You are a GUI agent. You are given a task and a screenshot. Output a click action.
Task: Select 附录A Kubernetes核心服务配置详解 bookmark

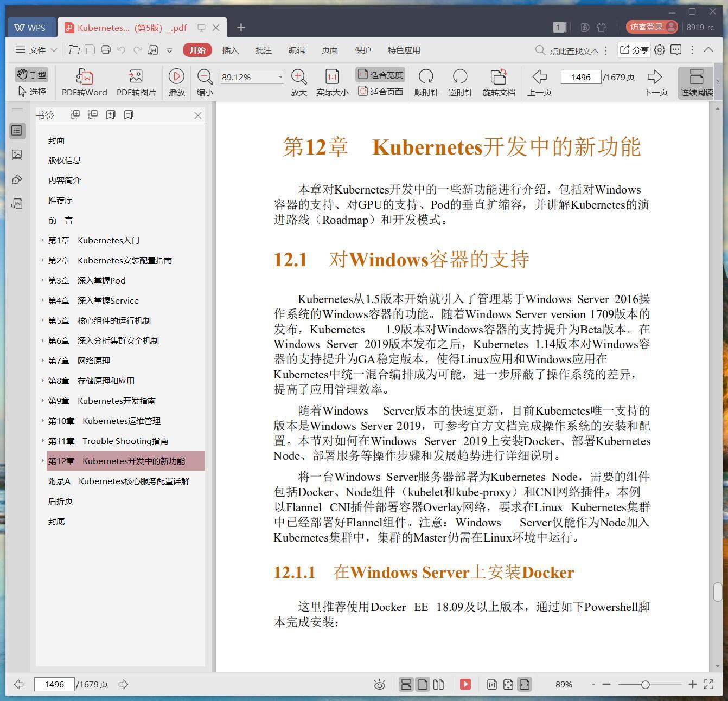[x=119, y=481]
